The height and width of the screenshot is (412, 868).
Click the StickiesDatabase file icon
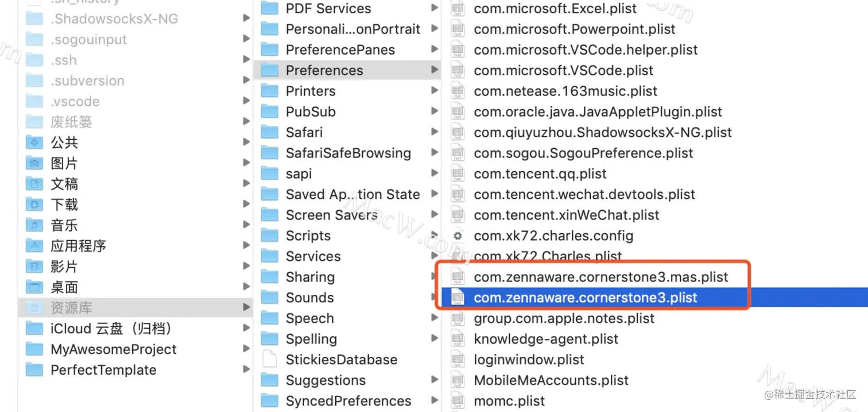[x=269, y=360]
